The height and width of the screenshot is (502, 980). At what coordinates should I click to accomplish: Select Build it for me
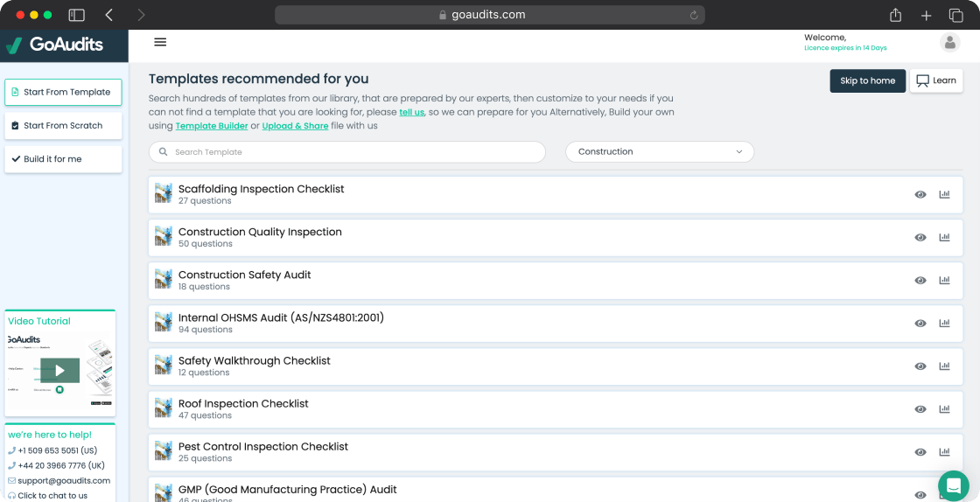(63, 159)
